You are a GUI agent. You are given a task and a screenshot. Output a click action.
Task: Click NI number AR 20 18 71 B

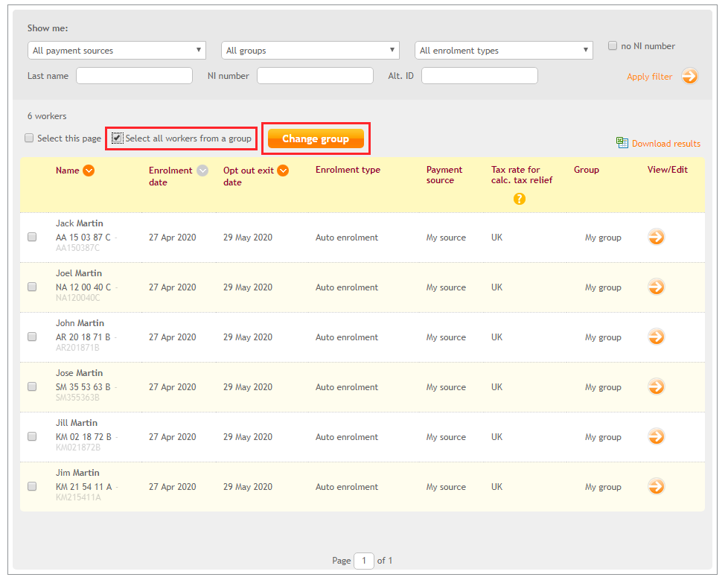click(83, 337)
